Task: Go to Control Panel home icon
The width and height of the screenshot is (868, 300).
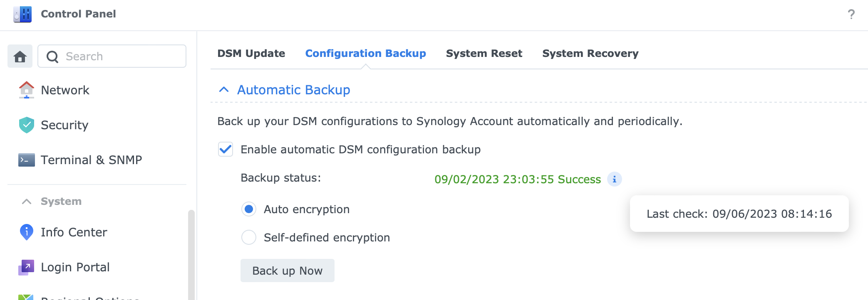Action: click(20, 56)
